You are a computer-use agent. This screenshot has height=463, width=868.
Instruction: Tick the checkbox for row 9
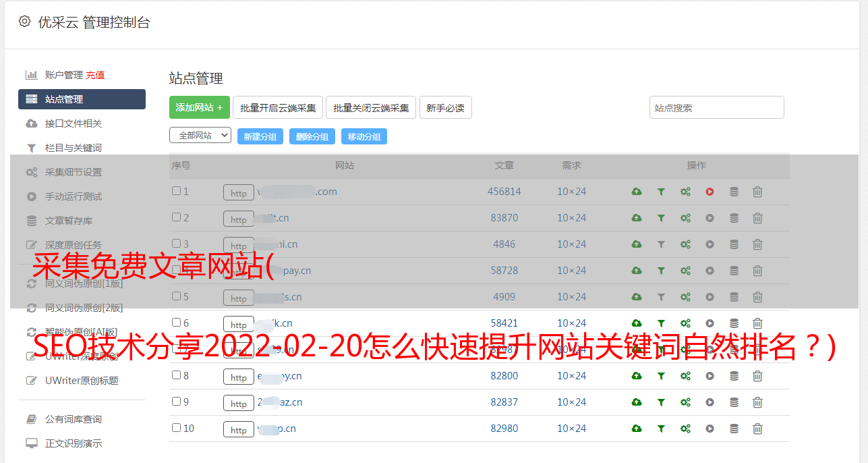click(x=176, y=402)
